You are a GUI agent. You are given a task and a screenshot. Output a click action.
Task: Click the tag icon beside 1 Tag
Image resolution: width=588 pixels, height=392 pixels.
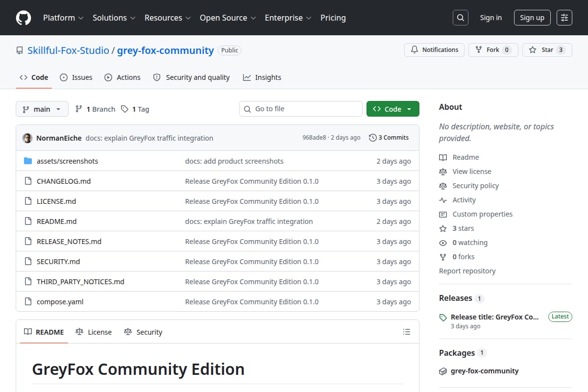pos(125,109)
